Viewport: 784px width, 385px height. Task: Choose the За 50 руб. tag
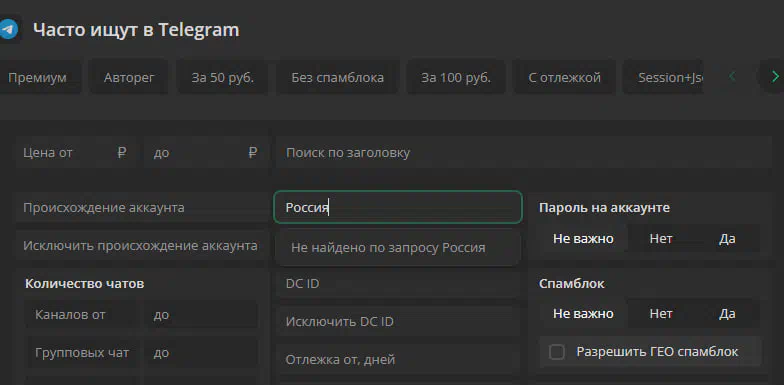pos(222,78)
